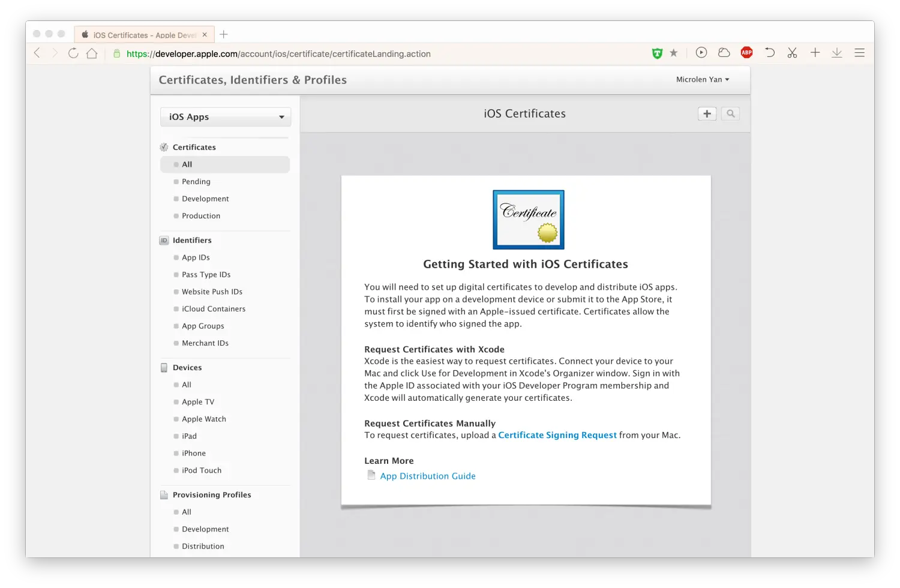Click the search magnifier in iOS Certificates header
Viewport: 900px width, 588px height.
tap(730, 113)
